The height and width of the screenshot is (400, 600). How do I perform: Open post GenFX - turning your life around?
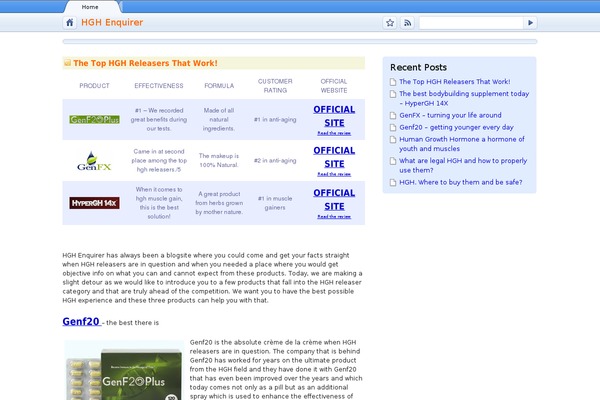[x=450, y=115]
